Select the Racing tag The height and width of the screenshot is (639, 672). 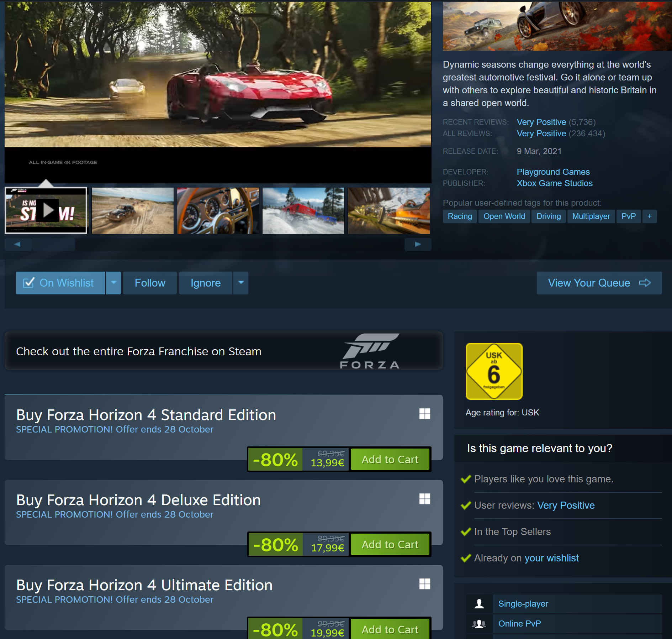point(460,216)
